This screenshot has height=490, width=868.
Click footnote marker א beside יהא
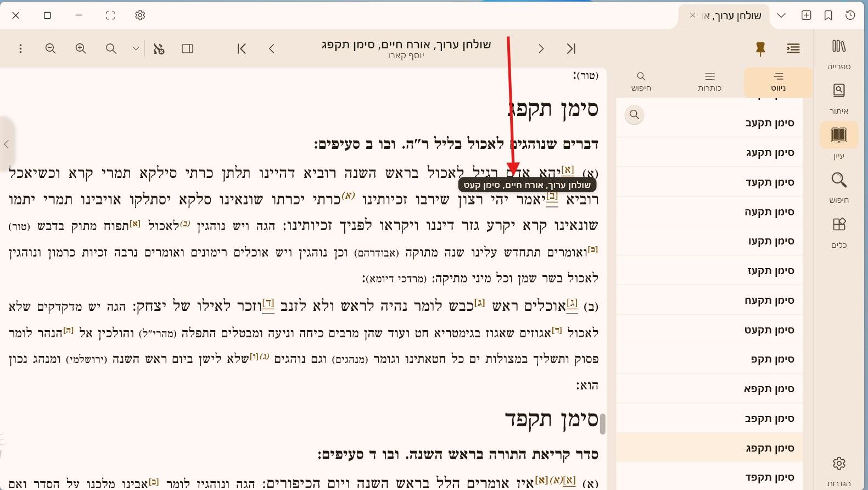(x=567, y=171)
